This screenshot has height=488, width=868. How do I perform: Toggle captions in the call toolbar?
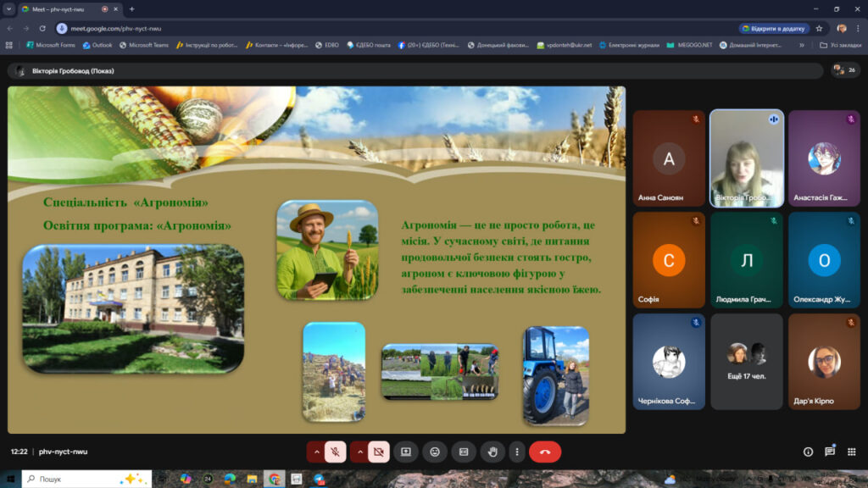click(464, 452)
